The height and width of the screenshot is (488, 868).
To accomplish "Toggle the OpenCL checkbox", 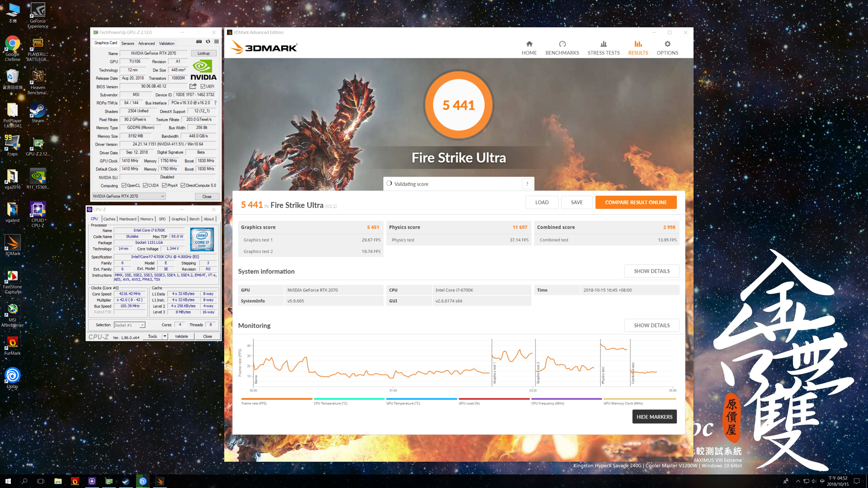I will [x=124, y=185].
